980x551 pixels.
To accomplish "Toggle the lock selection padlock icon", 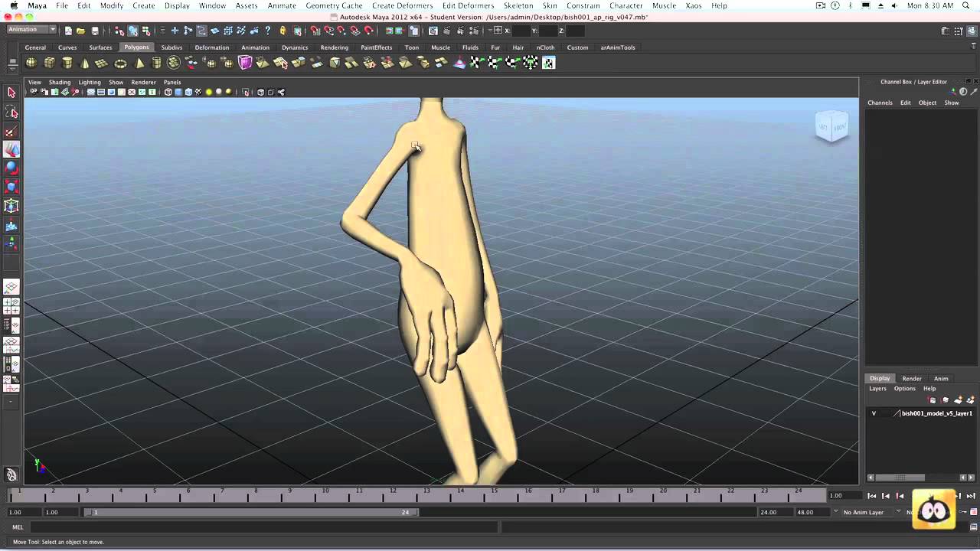I will click(283, 31).
